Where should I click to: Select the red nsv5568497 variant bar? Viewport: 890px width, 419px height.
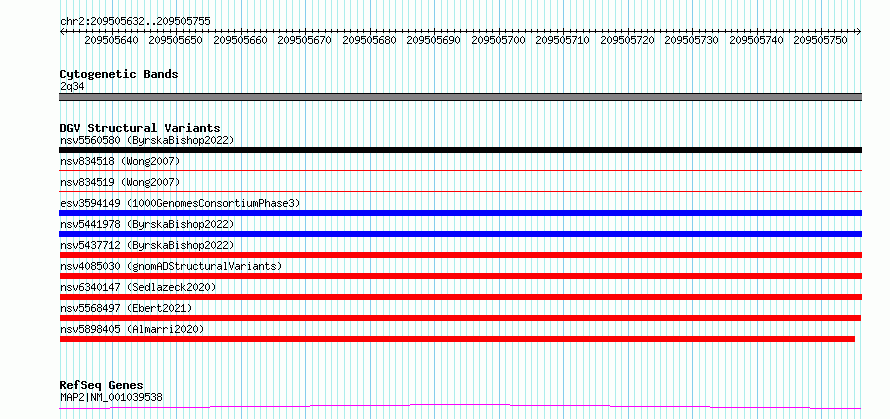click(460, 318)
